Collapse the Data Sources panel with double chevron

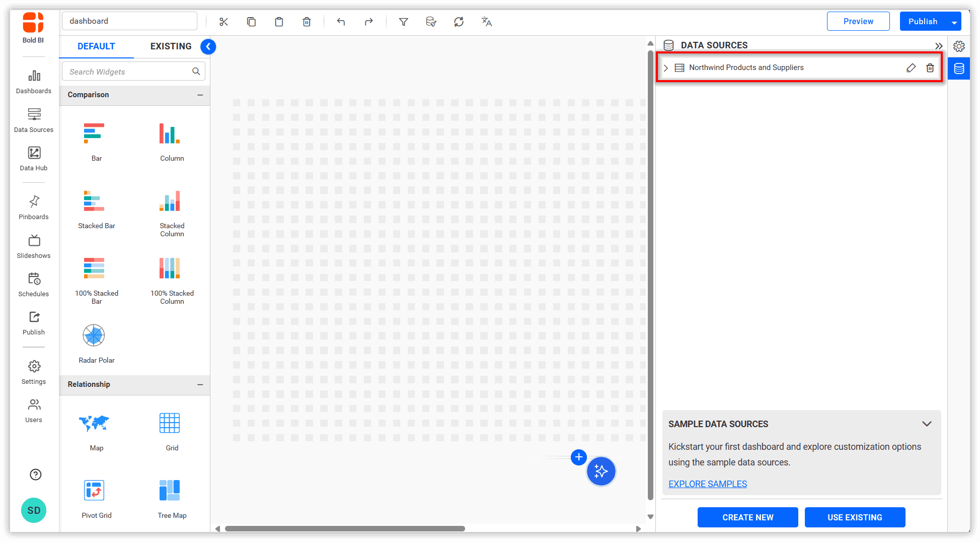[938, 46]
